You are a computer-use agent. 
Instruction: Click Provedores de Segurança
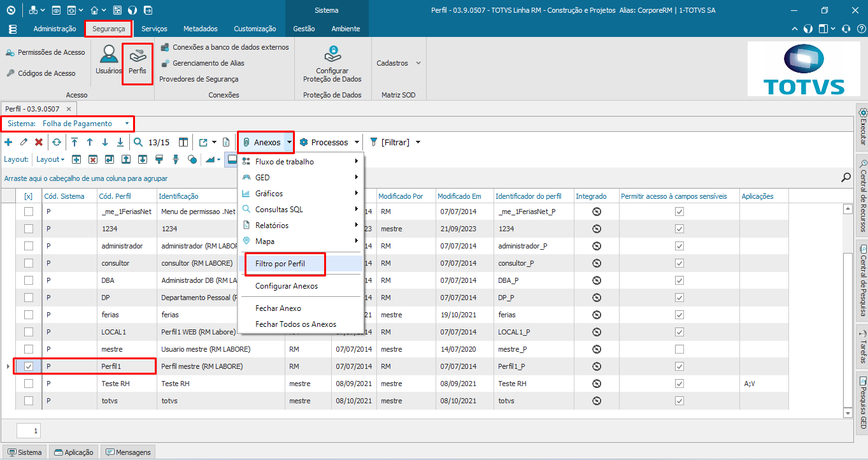199,79
